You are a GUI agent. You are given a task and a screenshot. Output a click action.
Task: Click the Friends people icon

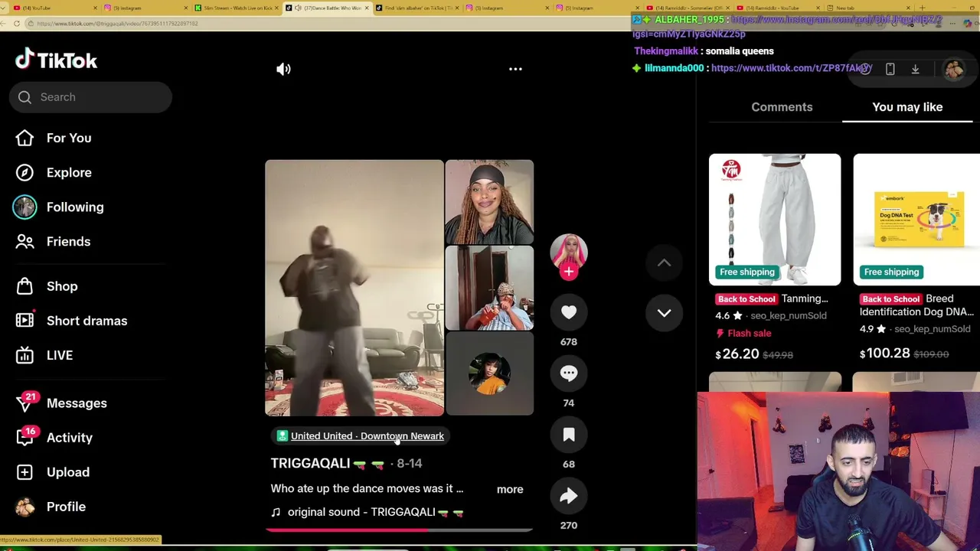coord(24,241)
